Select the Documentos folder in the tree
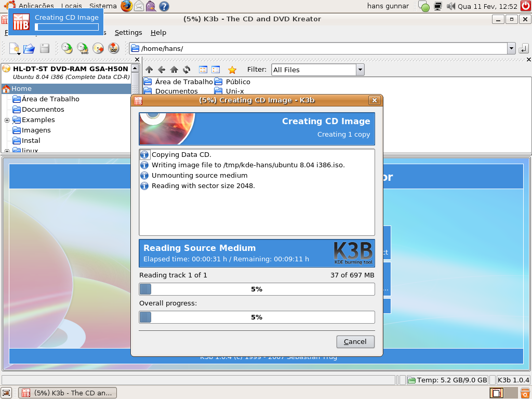 pyautogui.click(x=43, y=110)
